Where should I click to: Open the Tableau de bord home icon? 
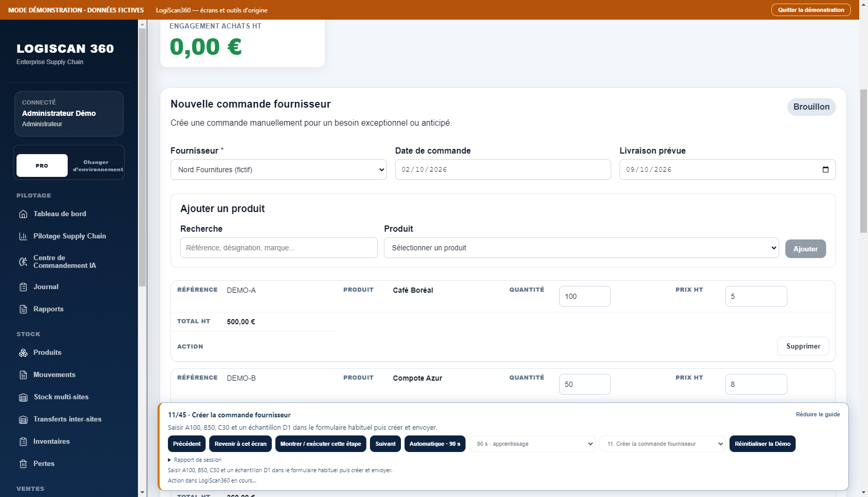[23, 214]
